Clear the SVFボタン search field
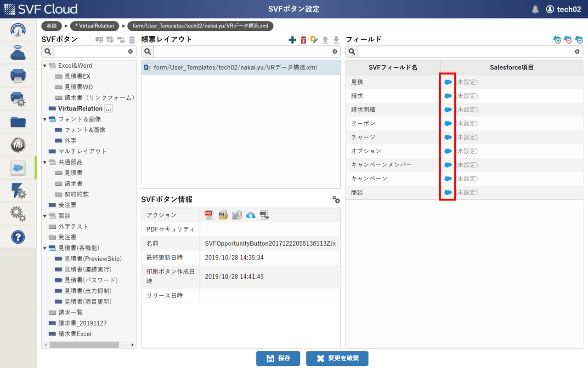Screen dimensions: 588x368 [130, 52]
